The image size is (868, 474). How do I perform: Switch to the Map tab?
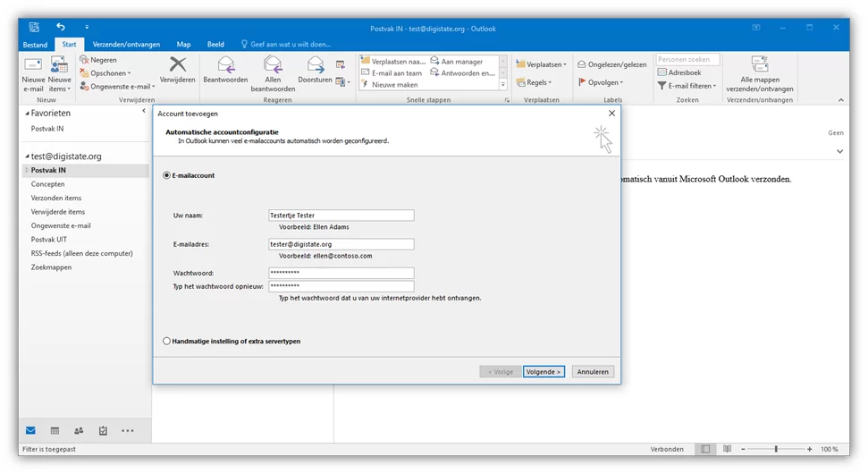(183, 45)
